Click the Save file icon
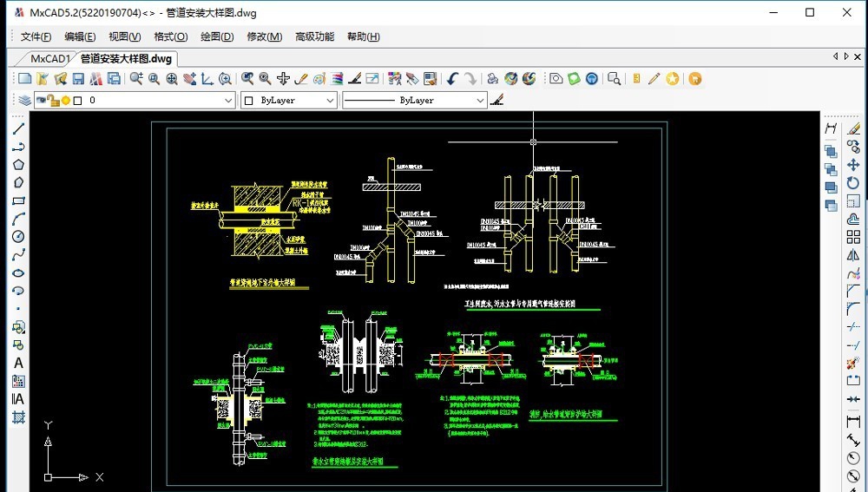Screen dimensions: 868x492 pyautogui.click(x=78, y=79)
